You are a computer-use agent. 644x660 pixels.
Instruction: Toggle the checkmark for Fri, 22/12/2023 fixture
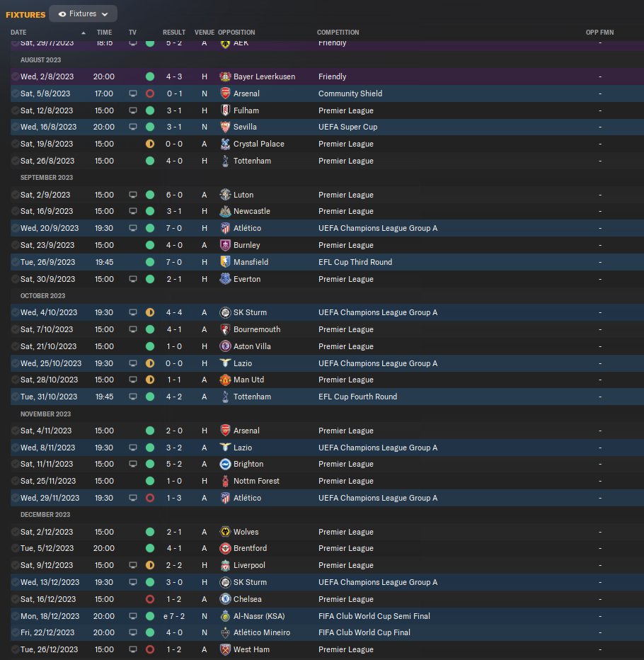[15, 632]
